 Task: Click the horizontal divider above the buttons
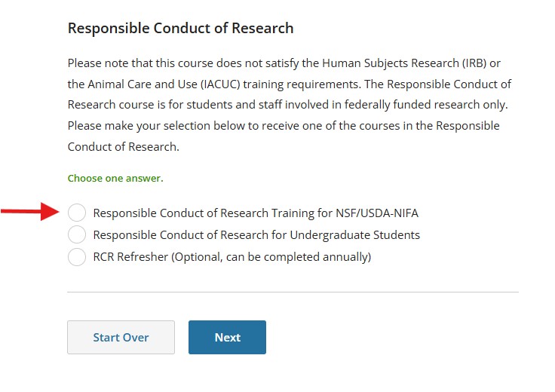(x=293, y=292)
